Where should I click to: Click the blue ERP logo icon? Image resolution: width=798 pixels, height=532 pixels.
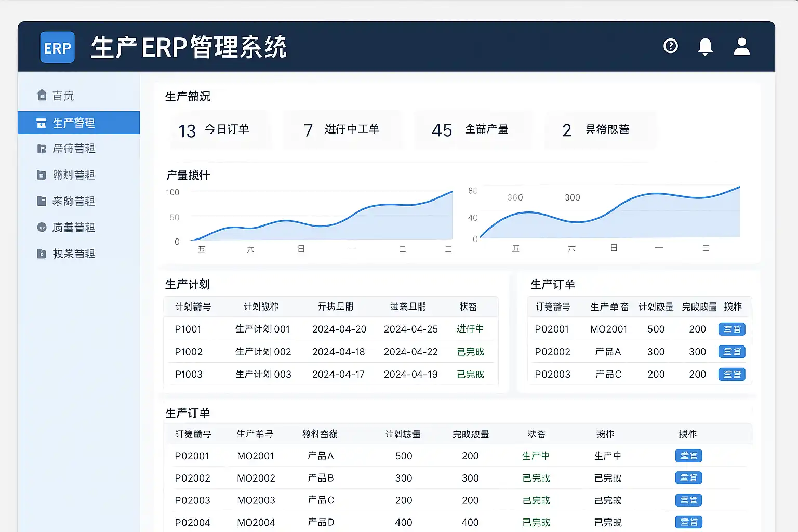(x=57, y=47)
